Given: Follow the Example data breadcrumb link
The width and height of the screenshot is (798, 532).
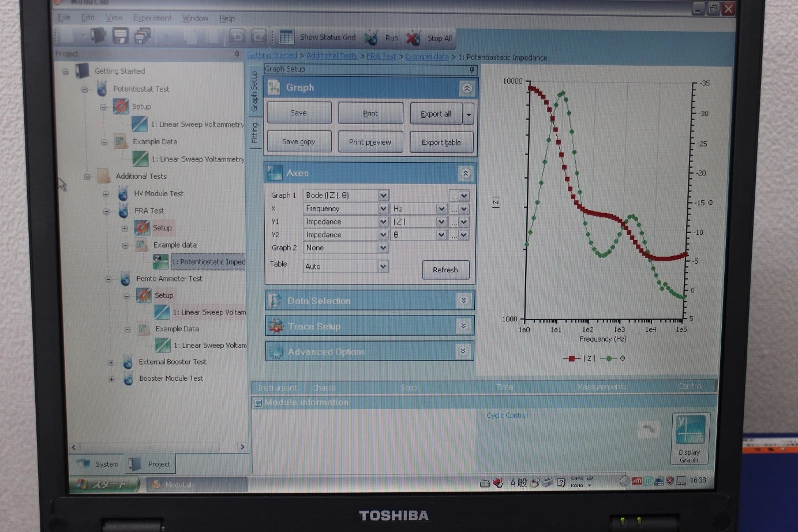Looking at the screenshot, I should pos(427,57).
